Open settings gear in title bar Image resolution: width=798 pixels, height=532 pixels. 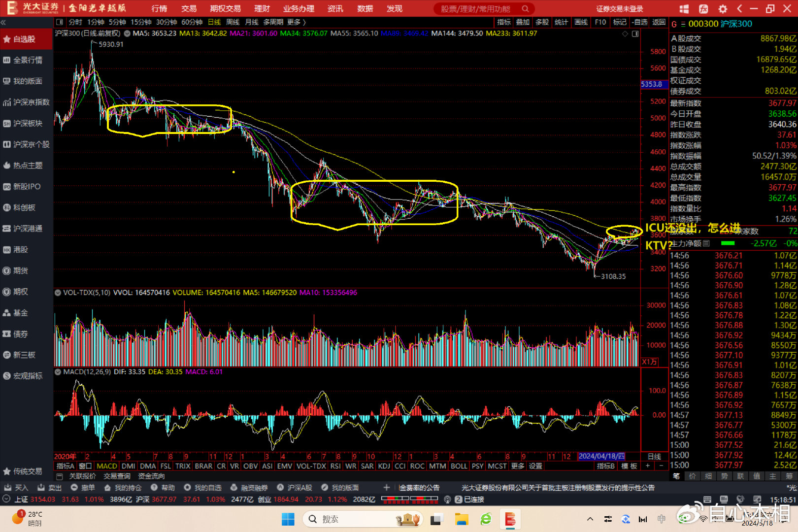pos(723,9)
